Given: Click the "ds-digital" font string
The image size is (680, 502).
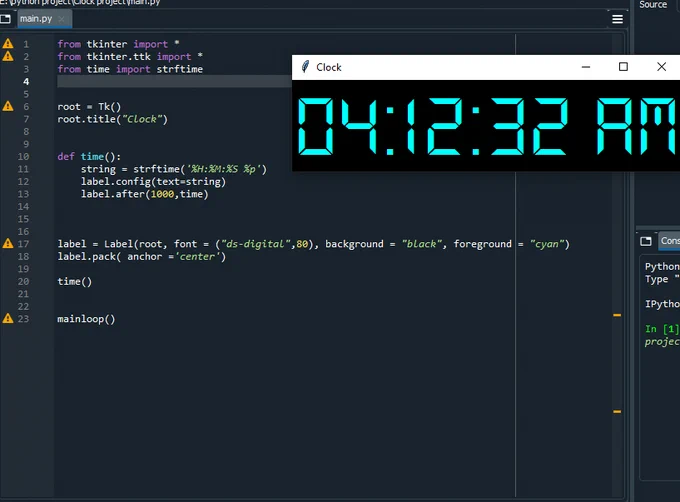Looking at the screenshot, I should [255, 244].
